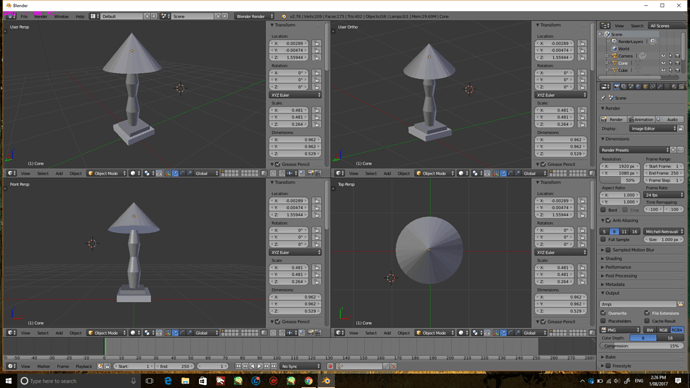The width and height of the screenshot is (690, 388).
Task: Enable the Full Sample checkbox
Action: point(603,239)
